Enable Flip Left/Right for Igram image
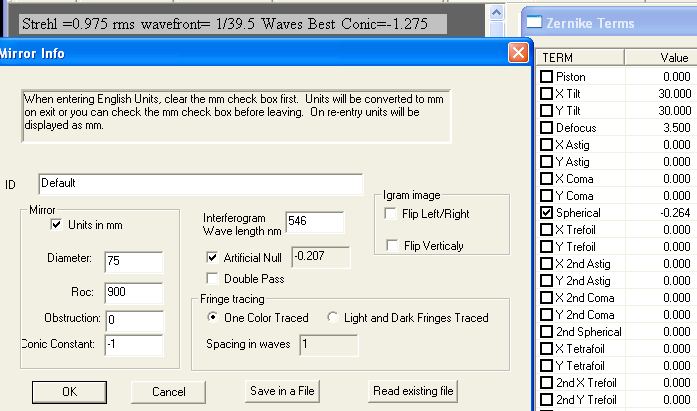The image size is (697, 411). (x=390, y=214)
